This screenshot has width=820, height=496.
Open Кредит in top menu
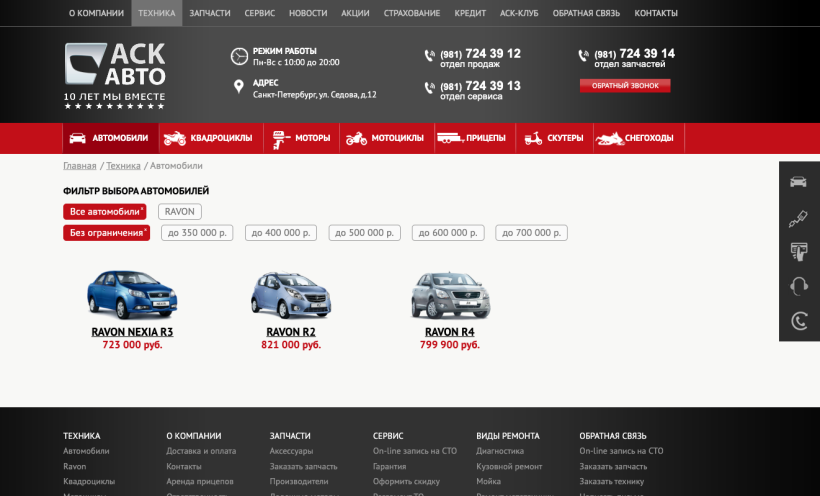click(470, 13)
